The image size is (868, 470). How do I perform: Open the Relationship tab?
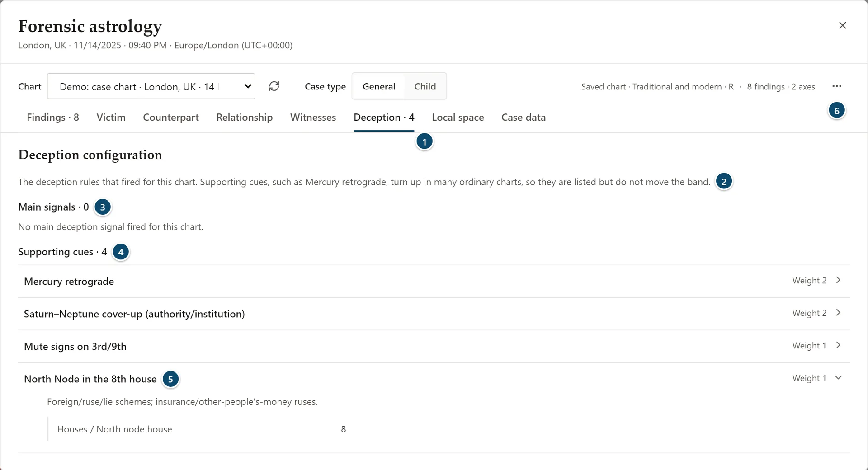coord(245,117)
